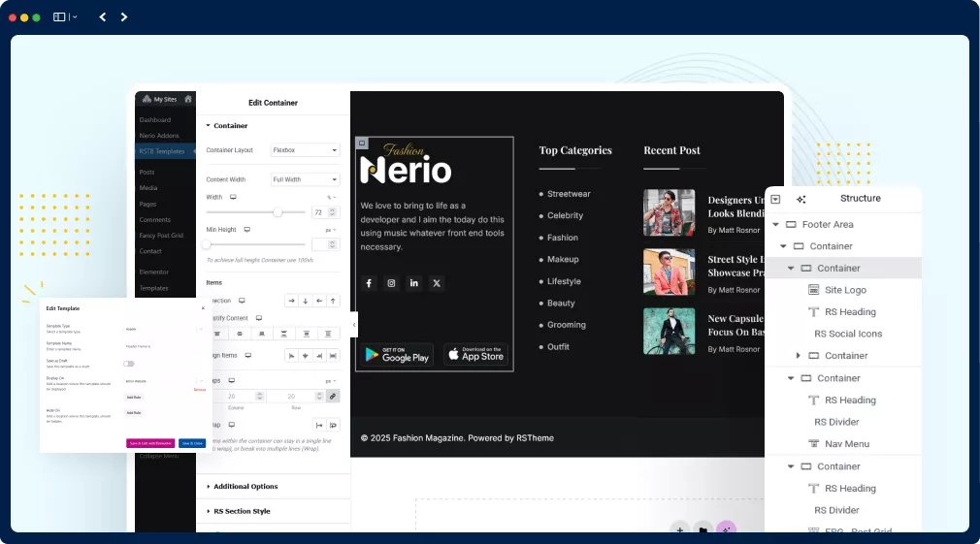
Task: Close the Edit Template dialog
Action: pos(203,308)
